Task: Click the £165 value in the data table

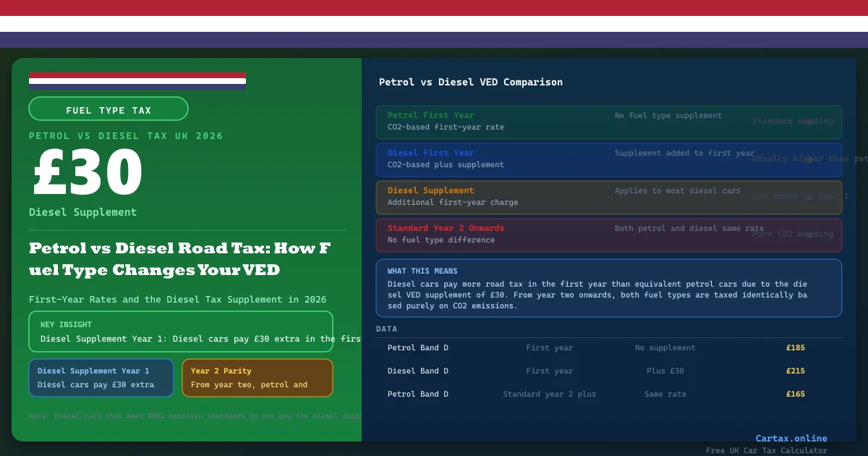Action: click(795, 394)
